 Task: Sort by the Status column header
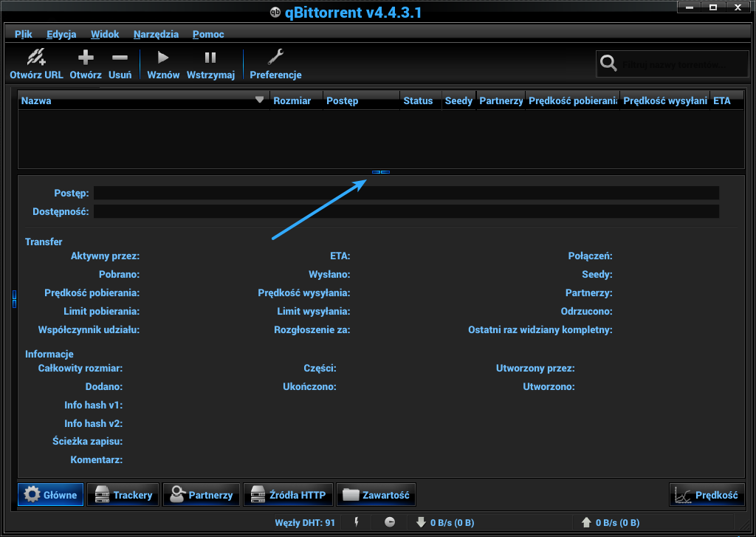pyautogui.click(x=420, y=100)
